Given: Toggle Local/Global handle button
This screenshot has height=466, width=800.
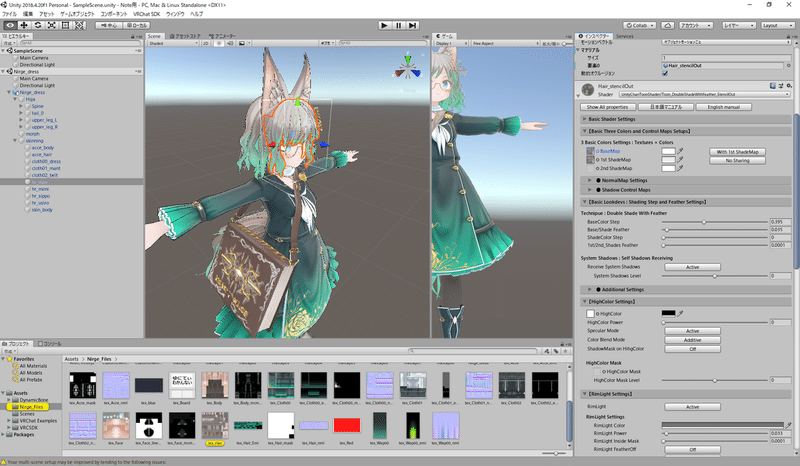Looking at the screenshot, I should (137, 25).
